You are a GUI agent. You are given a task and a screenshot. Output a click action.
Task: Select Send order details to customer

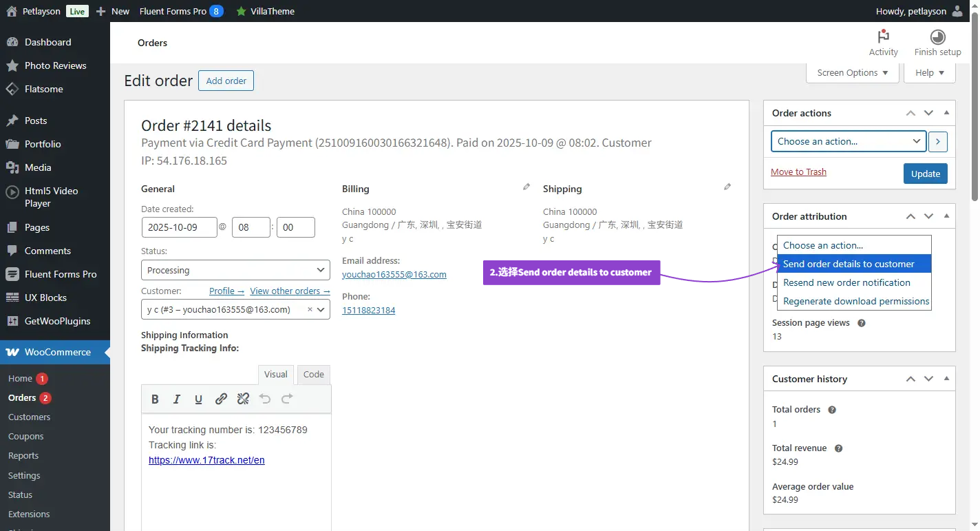coord(849,264)
